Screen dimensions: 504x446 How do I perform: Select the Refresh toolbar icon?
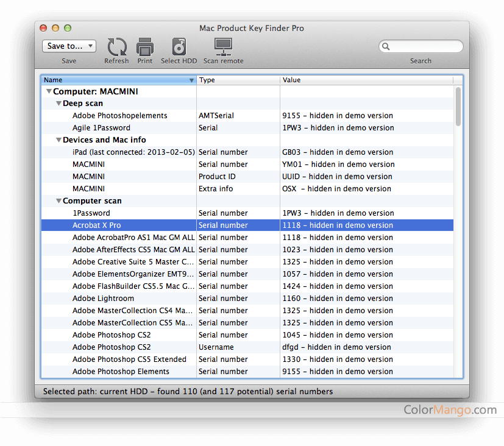[116, 47]
